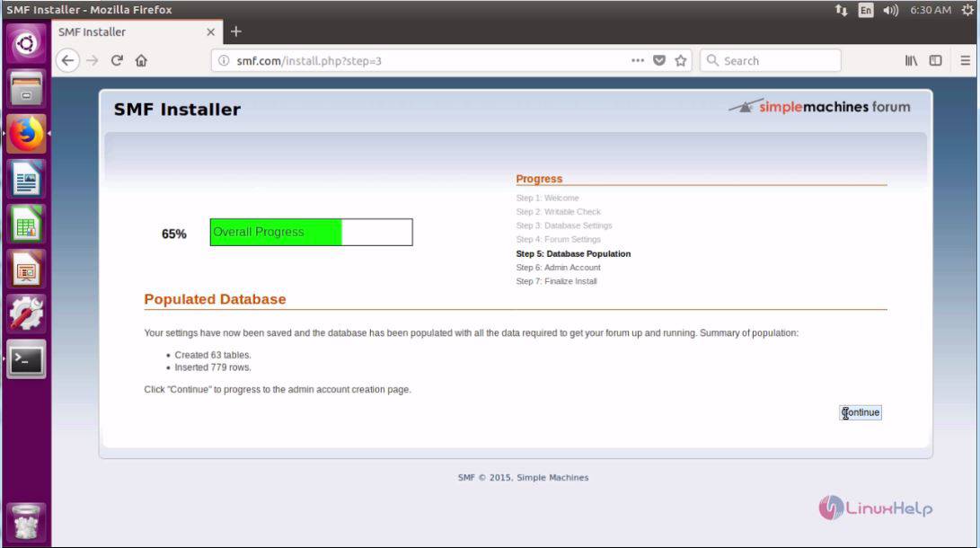Click the Overall Progress bar
This screenshot has height=548, width=980.
point(312,232)
